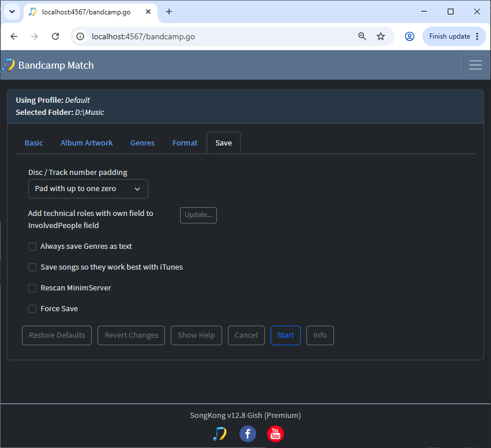Open the YouTube channel icon

[x=275, y=434]
